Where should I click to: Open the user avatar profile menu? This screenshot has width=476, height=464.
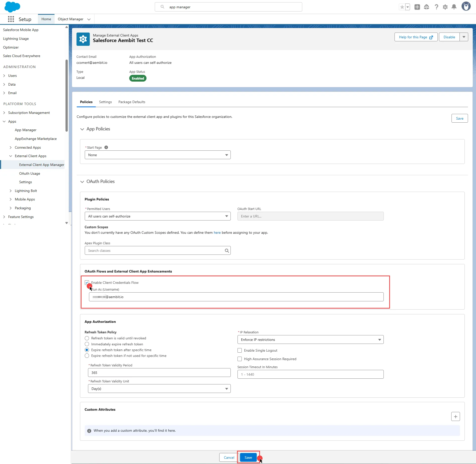point(465,7)
